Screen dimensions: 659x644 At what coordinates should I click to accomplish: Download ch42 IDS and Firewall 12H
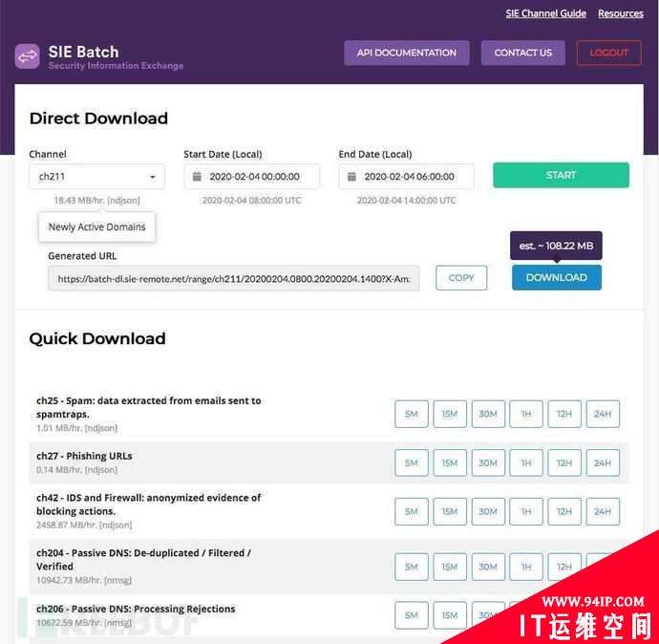pyautogui.click(x=564, y=511)
